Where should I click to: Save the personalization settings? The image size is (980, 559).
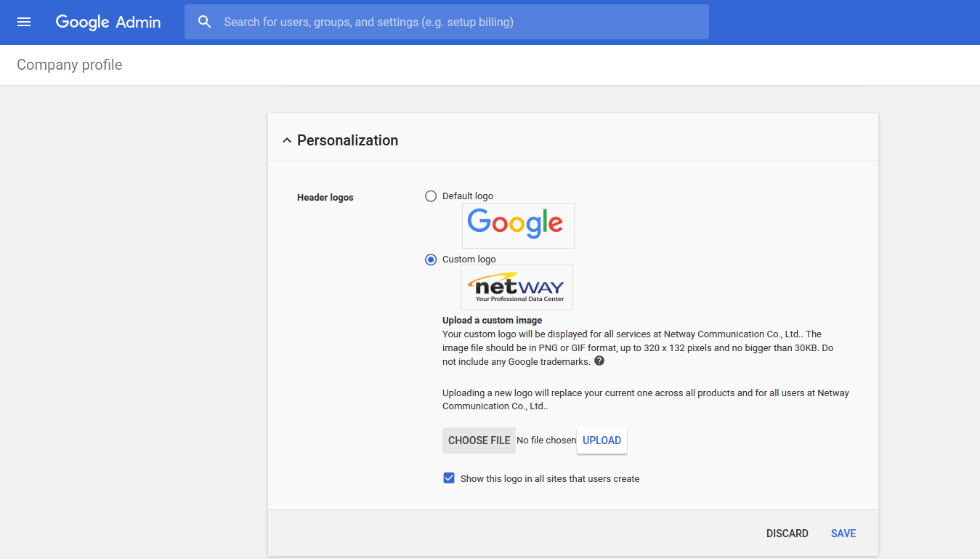843,534
